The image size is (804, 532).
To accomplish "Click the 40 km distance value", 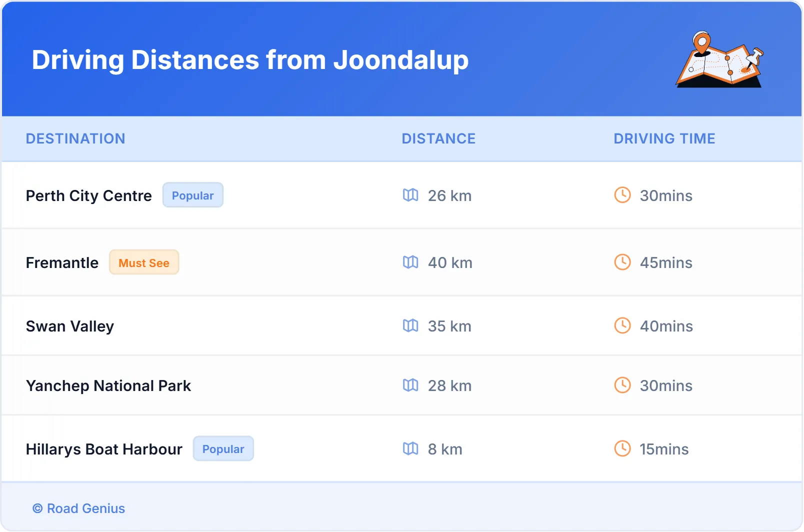I will 450,262.
